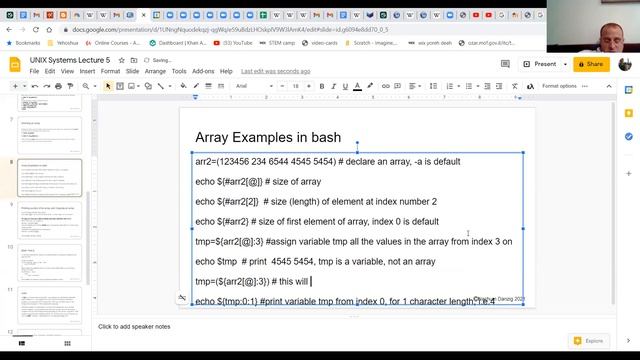Click the Fill color bucket icon
Screen dimensions: 640x360
(x=183, y=86)
